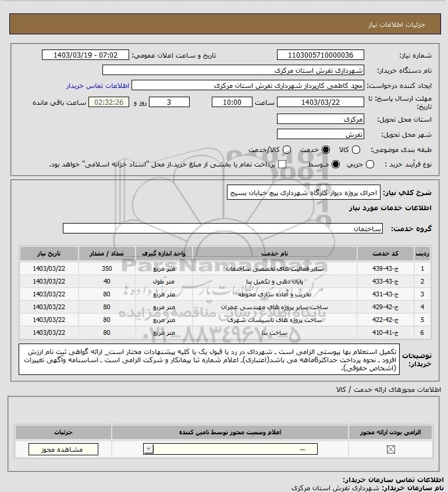Select the جزیی purchase type radio
The image size is (448, 492).
click(370, 164)
